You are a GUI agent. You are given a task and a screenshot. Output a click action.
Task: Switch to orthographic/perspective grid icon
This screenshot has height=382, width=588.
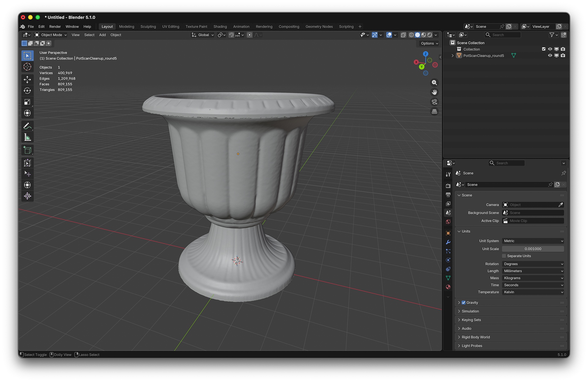point(434,112)
